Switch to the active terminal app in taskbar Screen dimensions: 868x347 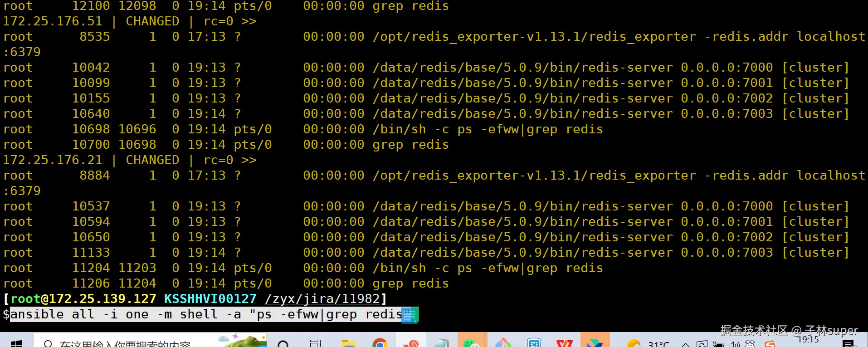(x=595, y=342)
